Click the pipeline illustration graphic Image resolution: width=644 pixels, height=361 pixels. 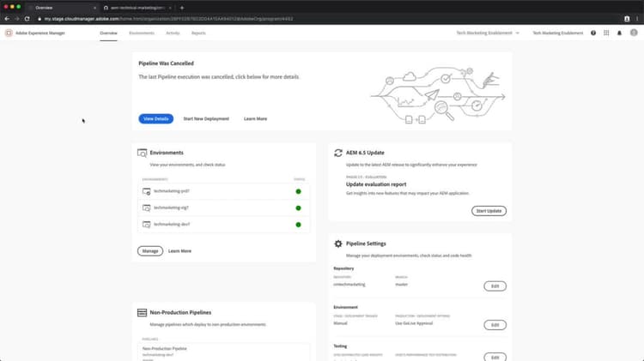pyautogui.click(x=438, y=96)
